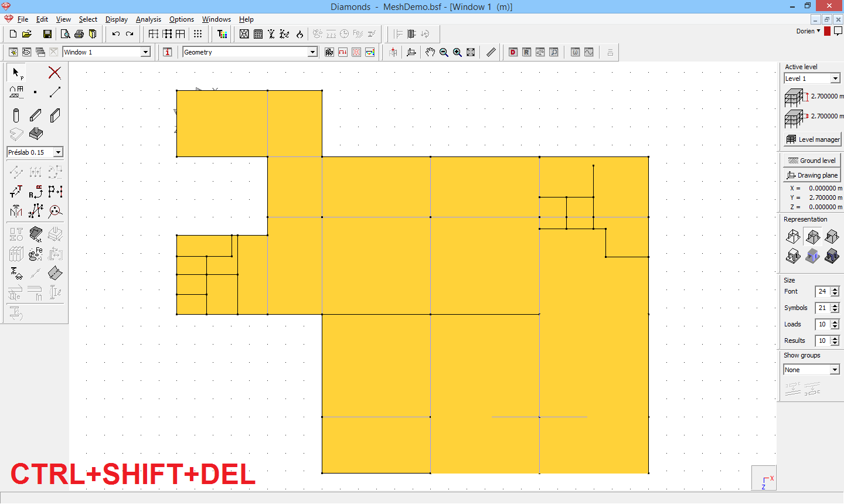Toggle the numbered window icon with red 1

click(x=168, y=52)
